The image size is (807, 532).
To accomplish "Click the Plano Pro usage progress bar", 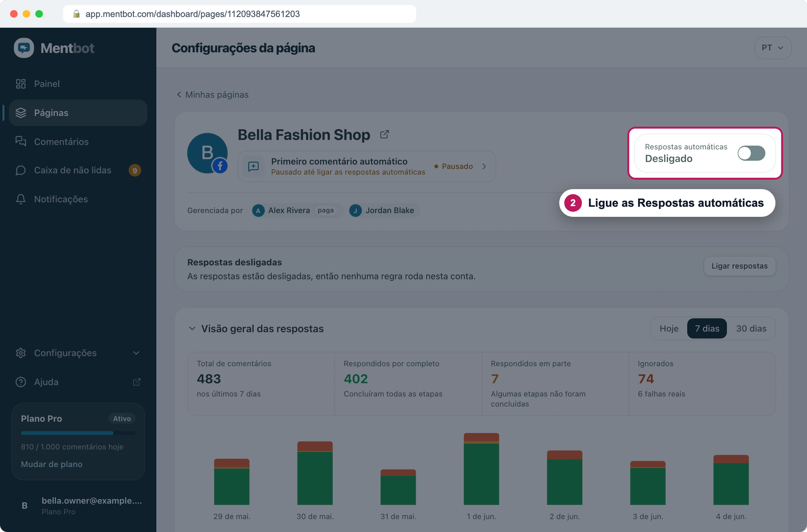I will pyautogui.click(x=78, y=433).
